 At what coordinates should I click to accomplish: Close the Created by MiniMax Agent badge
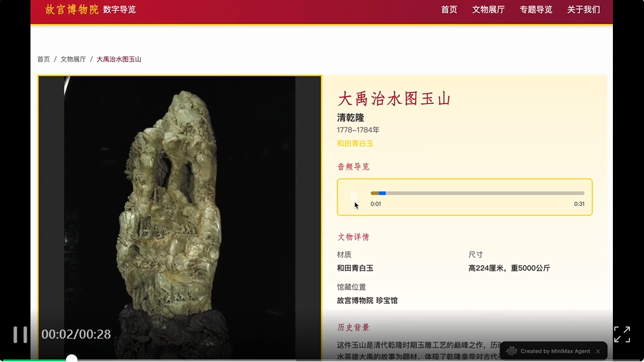coord(598,351)
